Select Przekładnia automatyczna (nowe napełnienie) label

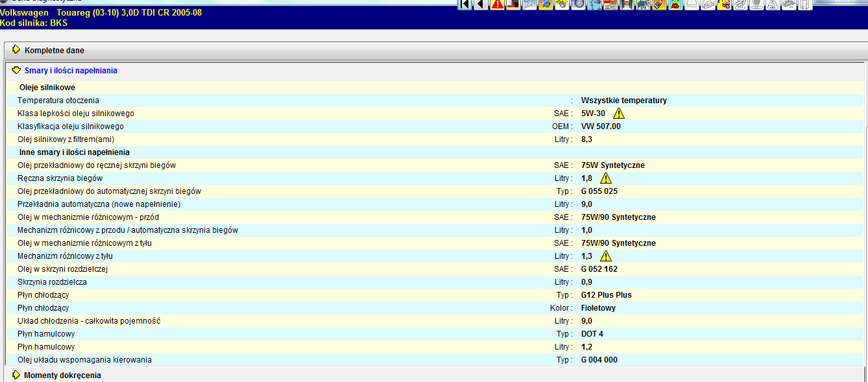pyautogui.click(x=99, y=204)
